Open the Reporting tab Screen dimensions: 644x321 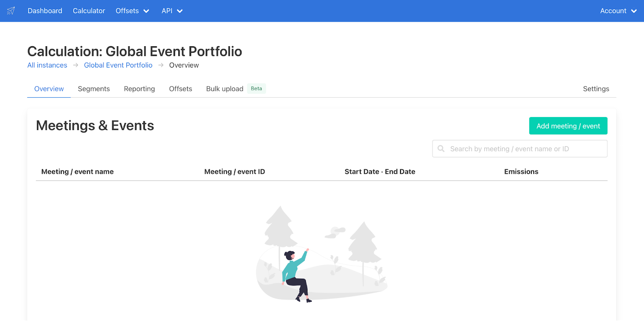pos(139,89)
